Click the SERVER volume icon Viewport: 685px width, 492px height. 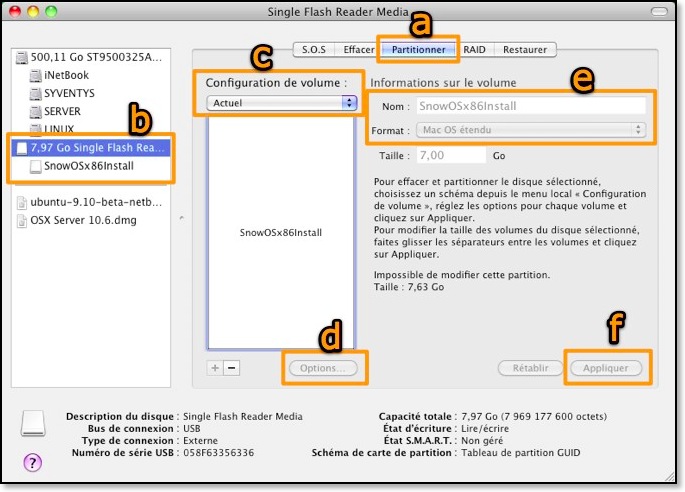(35, 112)
